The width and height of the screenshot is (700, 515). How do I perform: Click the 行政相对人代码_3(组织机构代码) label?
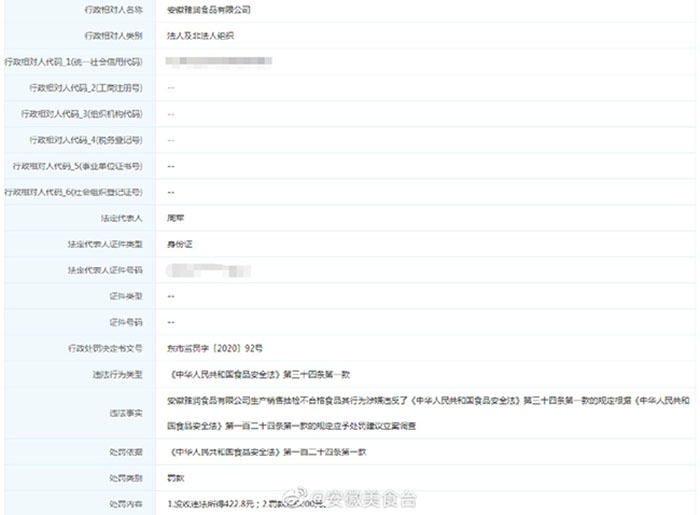coord(82,114)
